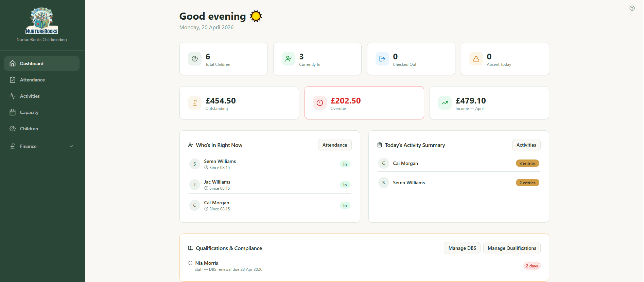Click the Income trending-up arrow icon
This screenshot has height=282, width=644.
[x=445, y=103]
